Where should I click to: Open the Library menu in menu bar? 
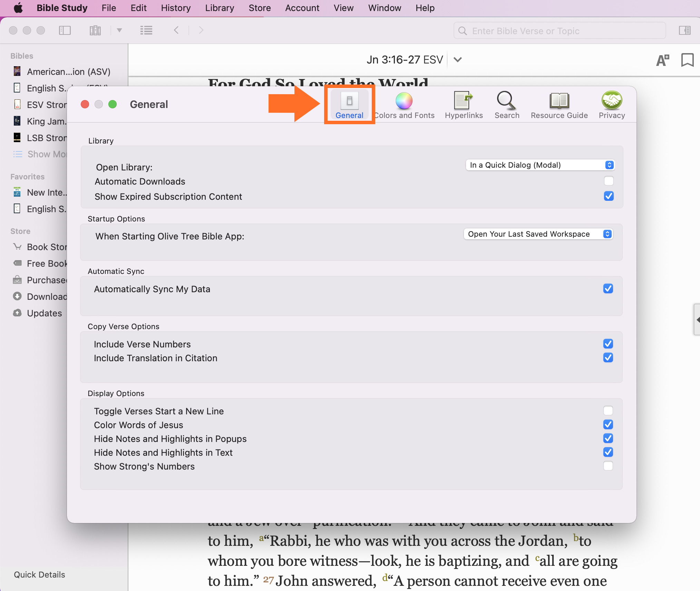220,8
